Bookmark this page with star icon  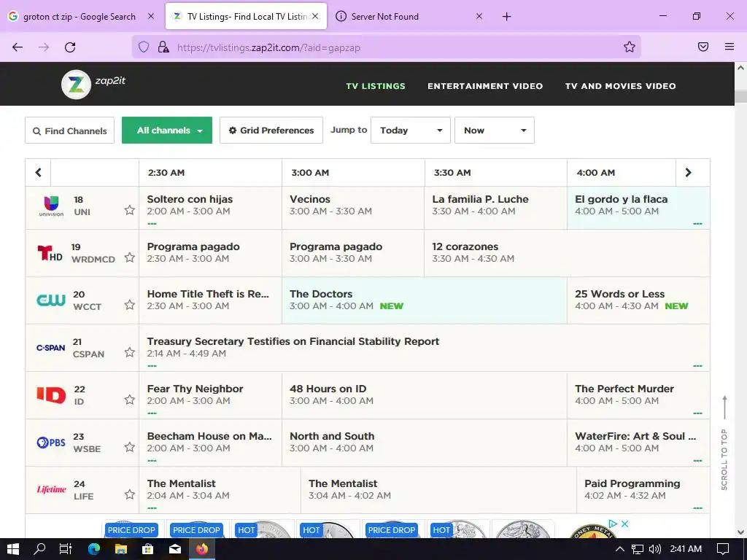630,47
